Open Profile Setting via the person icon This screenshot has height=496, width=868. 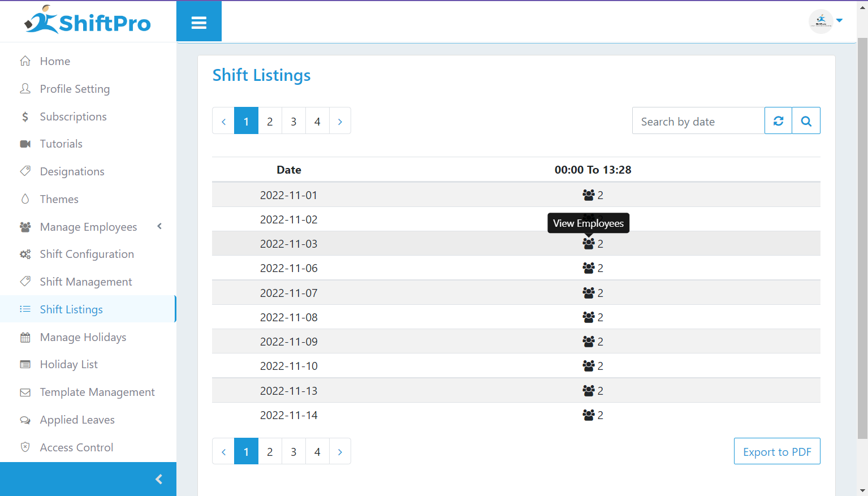pos(25,88)
